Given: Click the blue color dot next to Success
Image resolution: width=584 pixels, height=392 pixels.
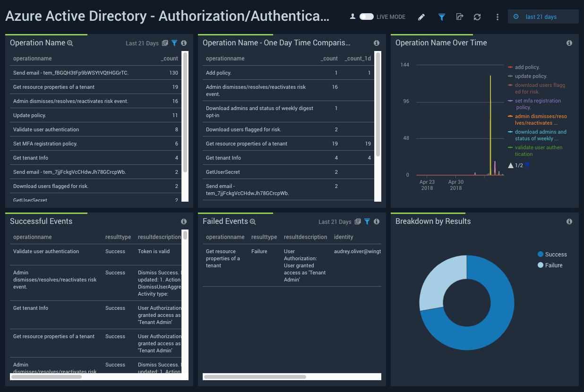Looking at the screenshot, I should (540, 254).
